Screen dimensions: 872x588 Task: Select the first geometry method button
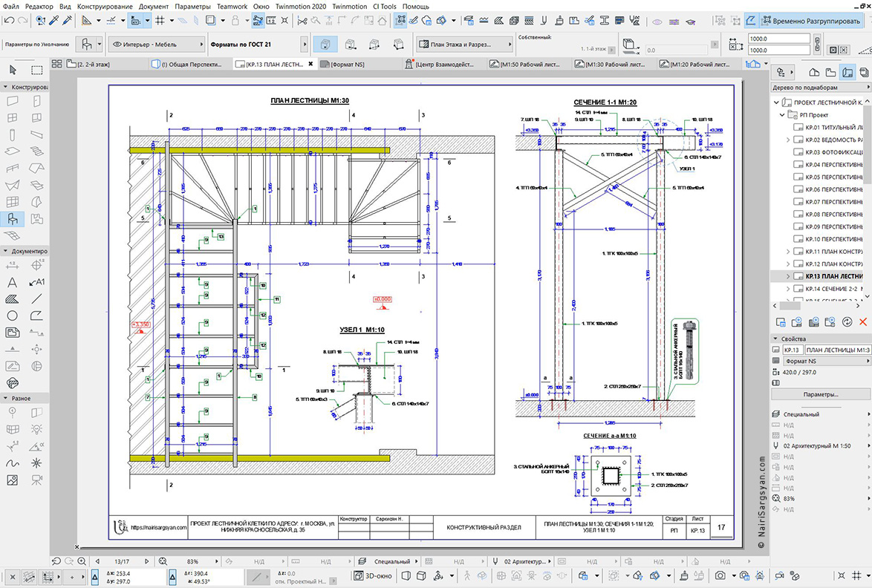tap(325, 44)
